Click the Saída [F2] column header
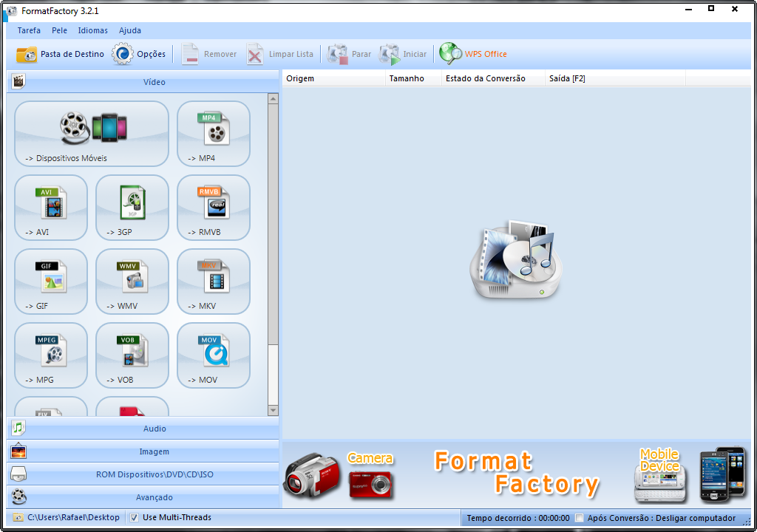757x532 pixels. coord(615,78)
